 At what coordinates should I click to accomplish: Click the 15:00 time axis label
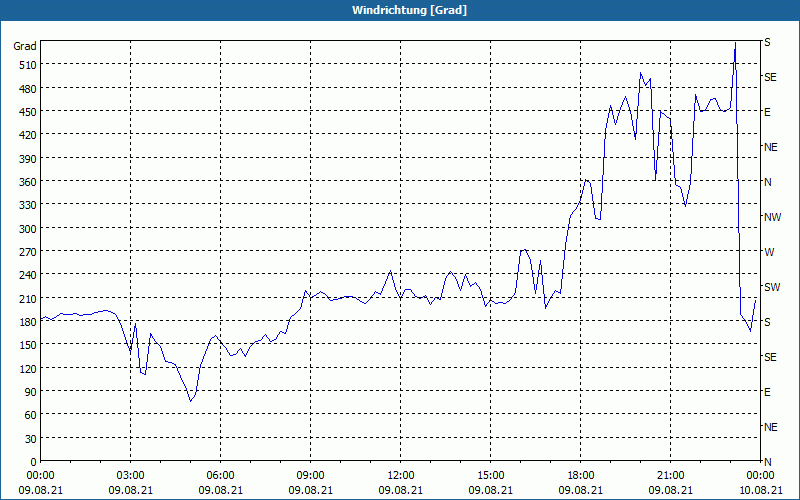point(490,476)
